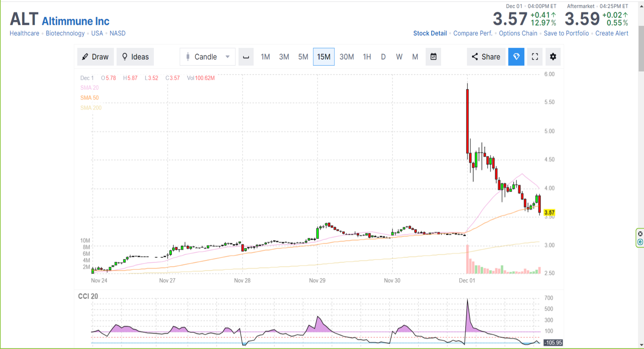The height and width of the screenshot is (349, 644).
Task: Click Create Alert link
Action: click(x=612, y=33)
